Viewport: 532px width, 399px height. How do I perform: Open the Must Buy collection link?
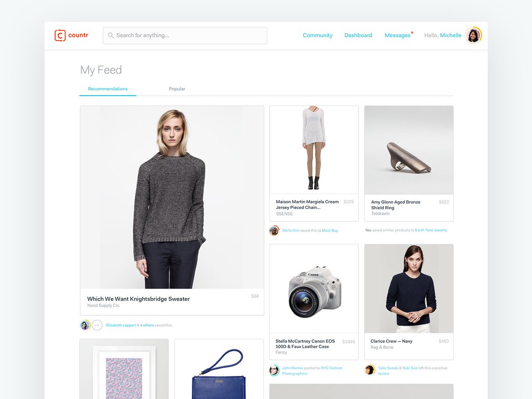[330, 231]
